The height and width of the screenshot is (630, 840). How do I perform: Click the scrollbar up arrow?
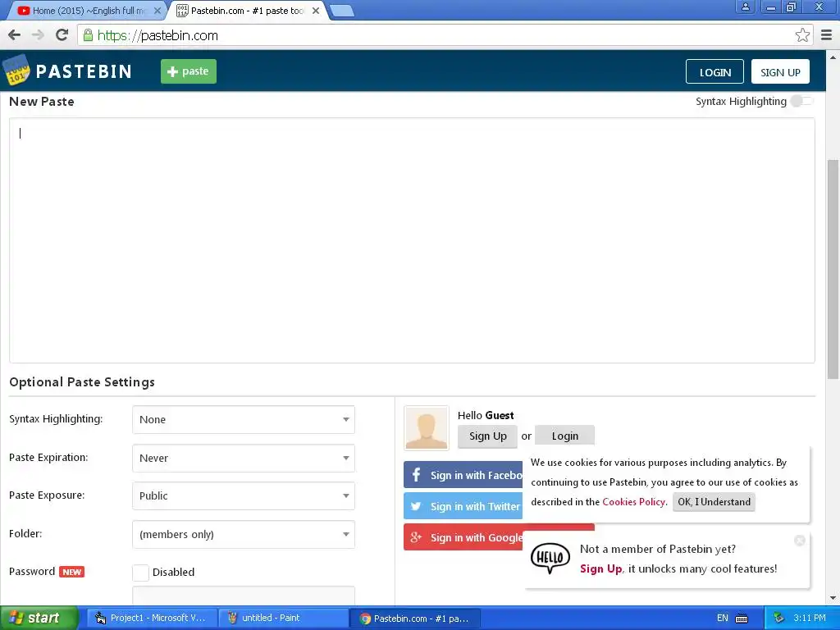pyautogui.click(x=833, y=57)
